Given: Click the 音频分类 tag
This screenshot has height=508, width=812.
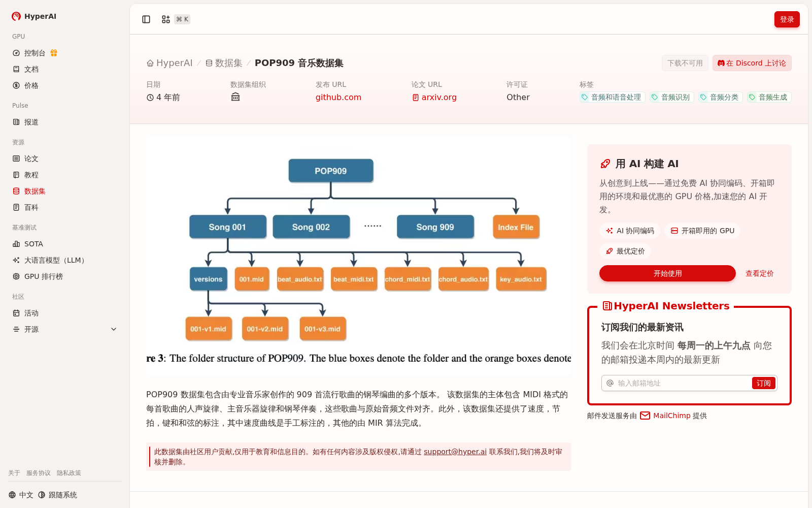Looking at the screenshot, I should (x=721, y=97).
